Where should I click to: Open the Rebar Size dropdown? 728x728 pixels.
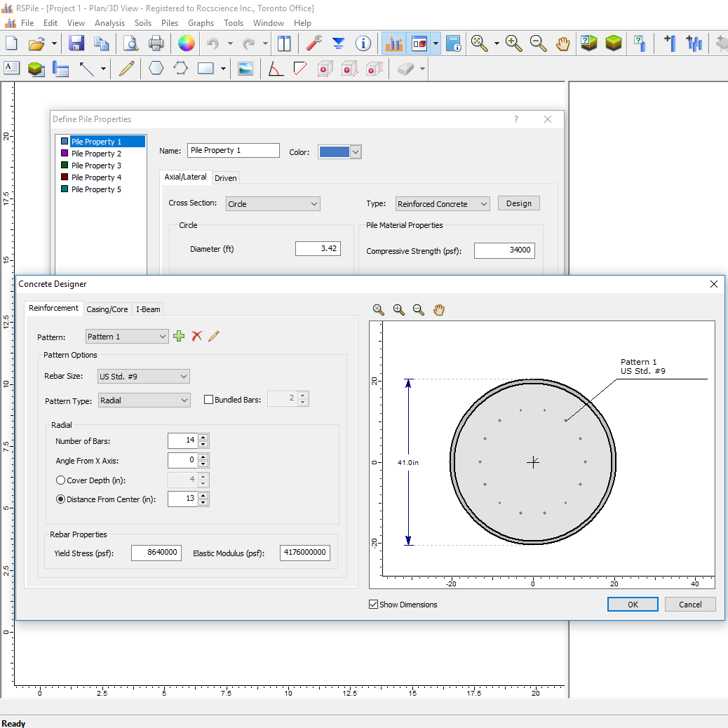click(x=144, y=377)
